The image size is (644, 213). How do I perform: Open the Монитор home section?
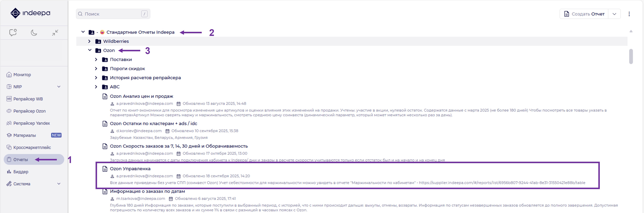coord(22,75)
